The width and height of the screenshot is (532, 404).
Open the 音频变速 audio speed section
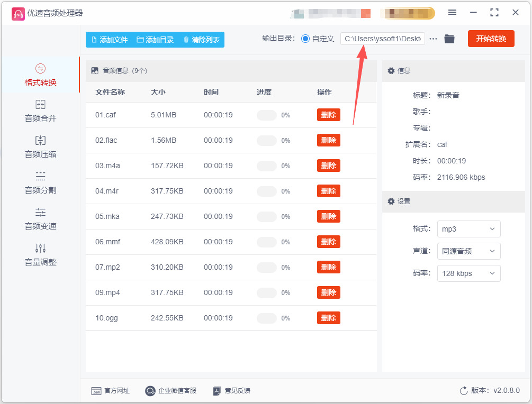click(x=40, y=218)
